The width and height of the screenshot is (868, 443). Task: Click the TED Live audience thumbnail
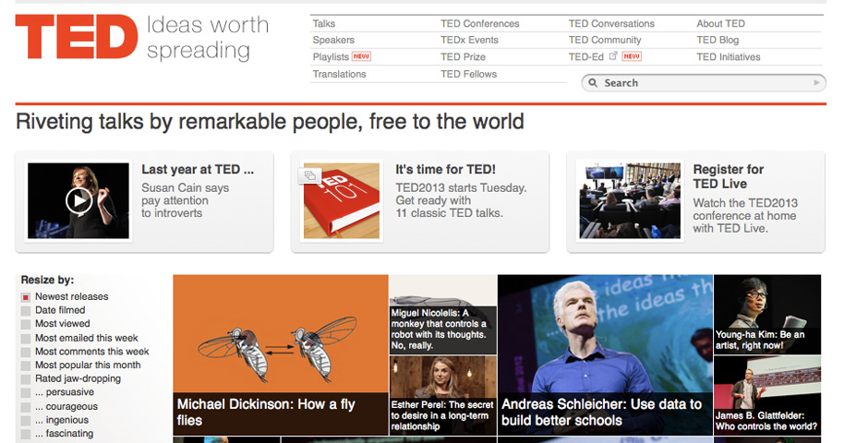pyautogui.click(x=630, y=200)
